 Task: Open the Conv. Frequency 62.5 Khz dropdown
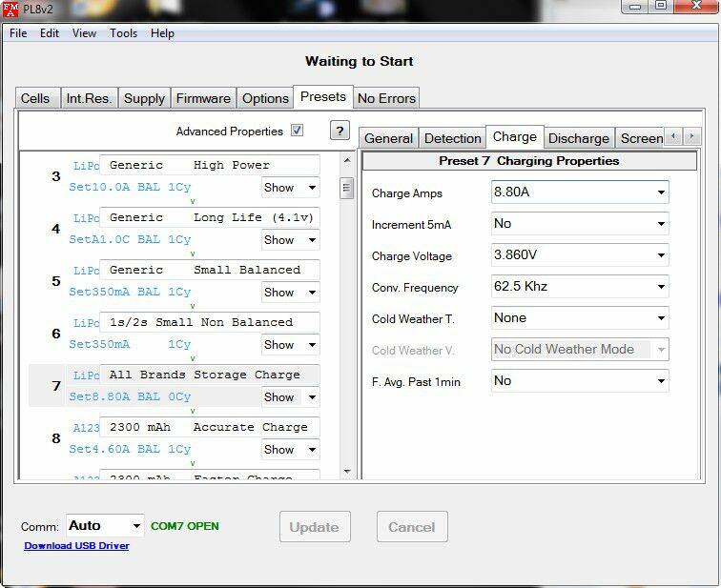click(580, 287)
